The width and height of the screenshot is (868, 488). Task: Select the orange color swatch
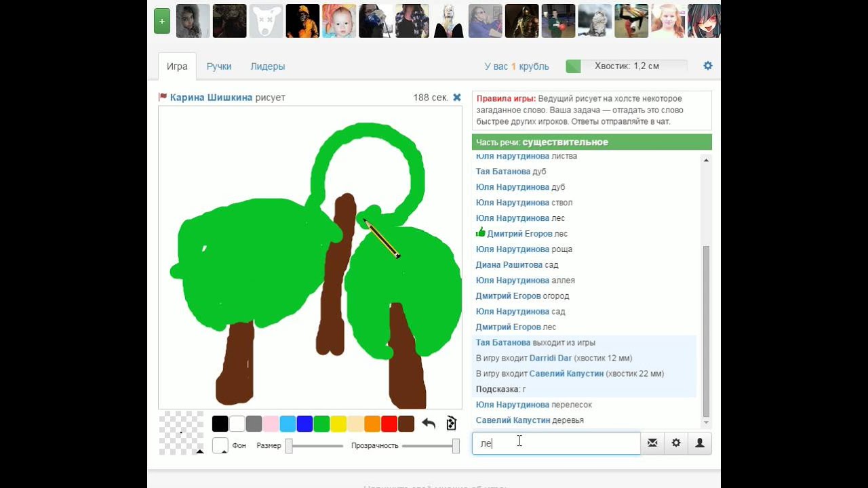372,424
